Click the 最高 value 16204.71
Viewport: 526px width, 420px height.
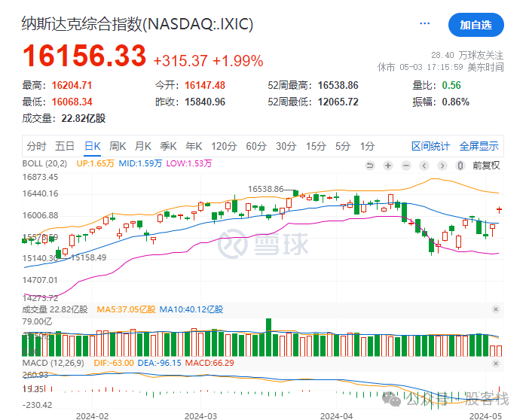tap(72, 85)
